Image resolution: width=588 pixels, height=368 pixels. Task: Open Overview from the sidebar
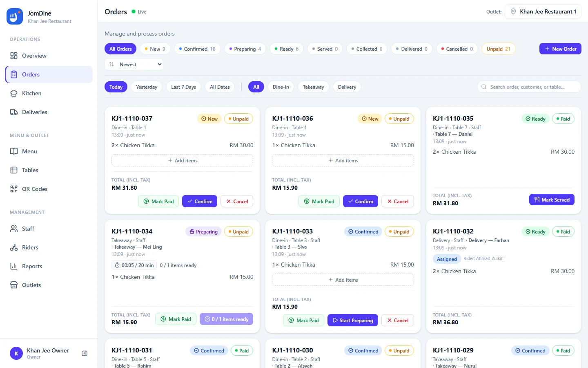49,56
